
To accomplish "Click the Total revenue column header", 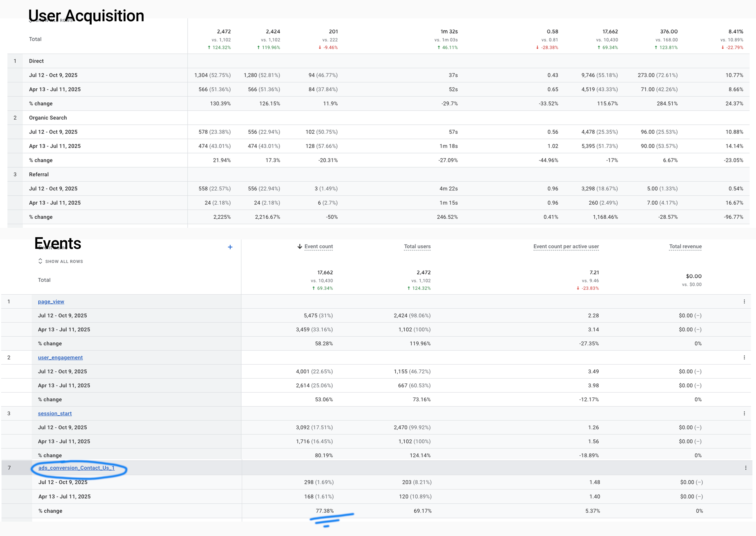I will coord(685,247).
